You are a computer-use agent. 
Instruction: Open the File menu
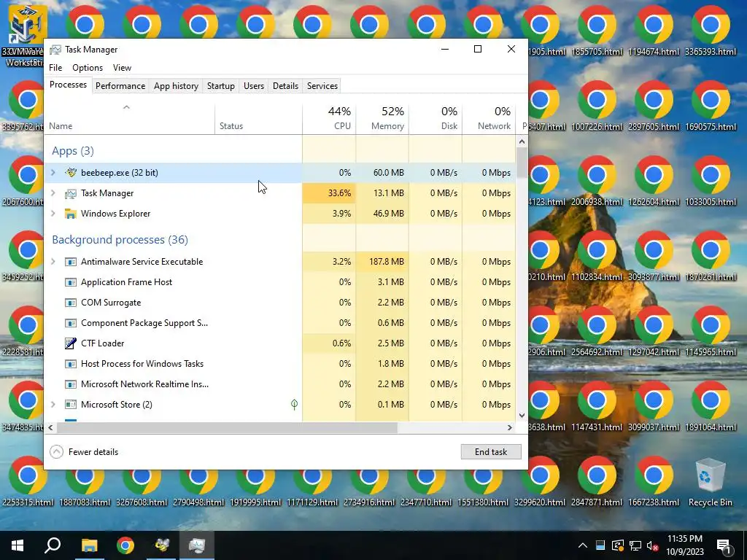[x=55, y=68]
